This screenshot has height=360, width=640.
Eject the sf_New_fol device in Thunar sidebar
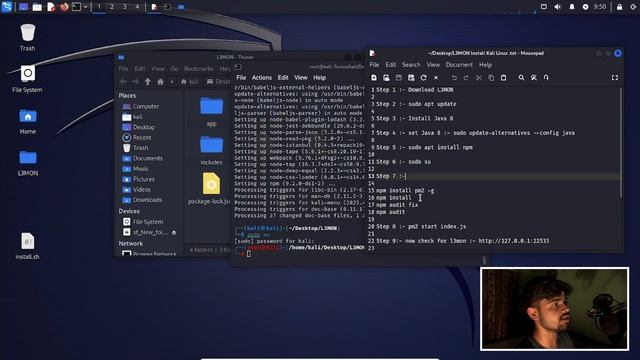(x=174, y=232)
